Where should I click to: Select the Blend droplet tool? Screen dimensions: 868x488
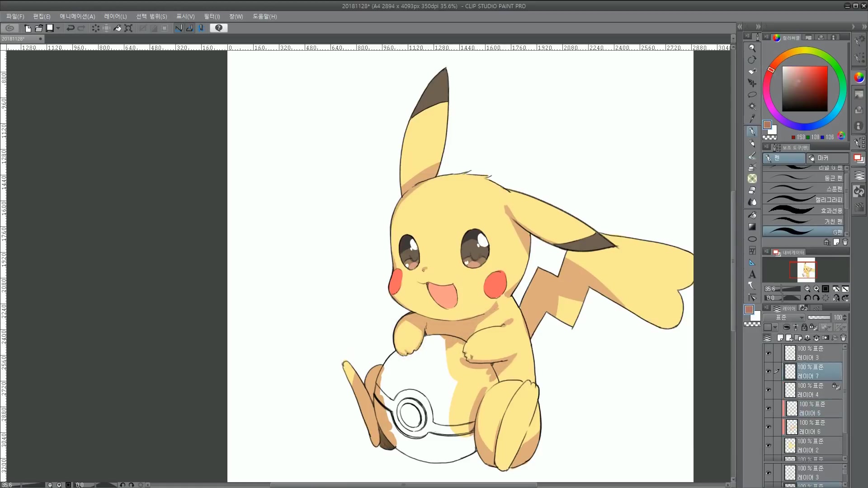pyautogui.click(x=752, y=202)
